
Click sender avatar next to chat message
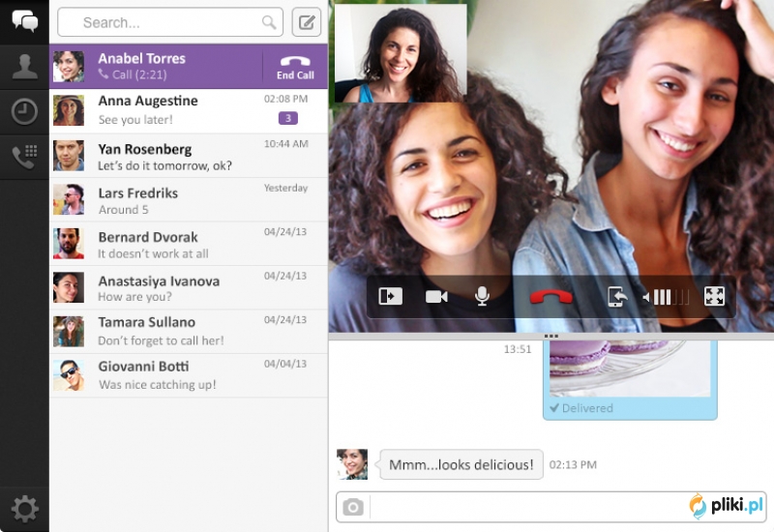pyautogui.click(x=352, y=464)
